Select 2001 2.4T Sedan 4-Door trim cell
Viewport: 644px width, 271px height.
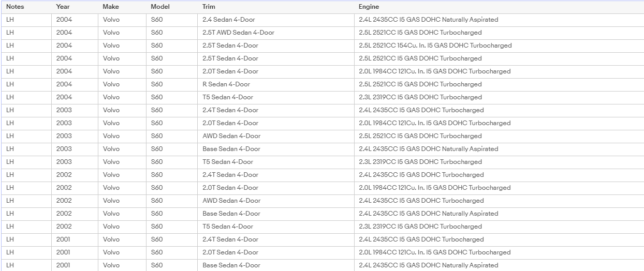(276, 239)
